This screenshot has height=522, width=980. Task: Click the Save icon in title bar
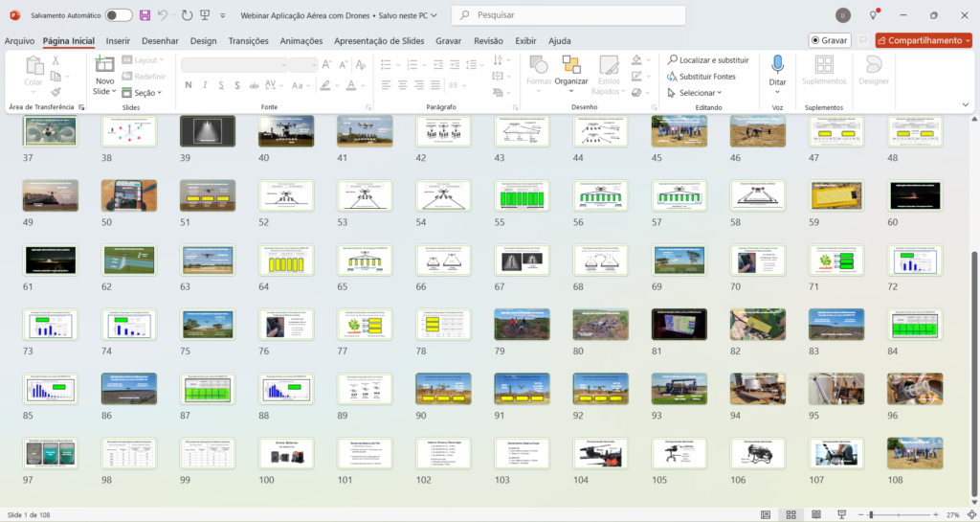coord(145,15)
